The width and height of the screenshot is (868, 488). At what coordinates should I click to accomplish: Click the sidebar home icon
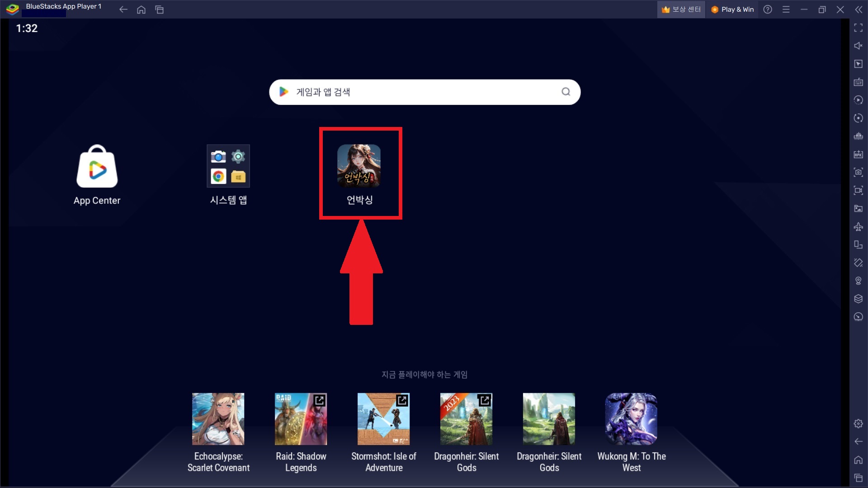tap(859, 460)
